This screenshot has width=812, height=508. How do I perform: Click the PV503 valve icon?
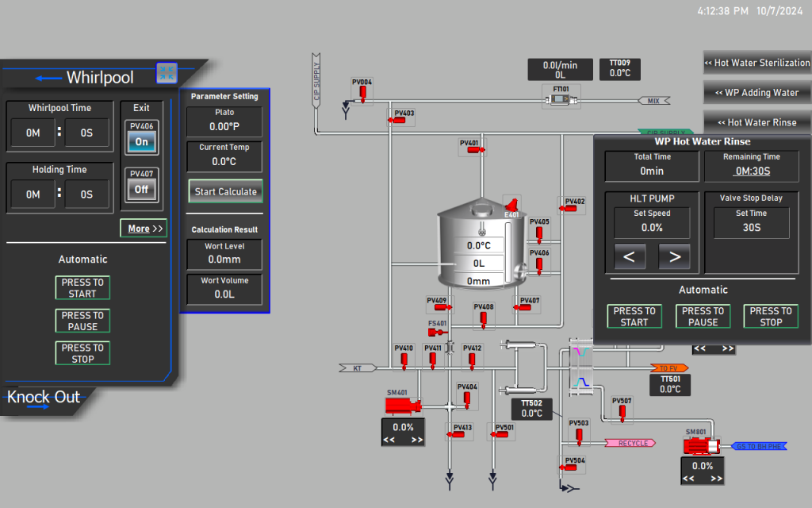(x=579, y=436)
